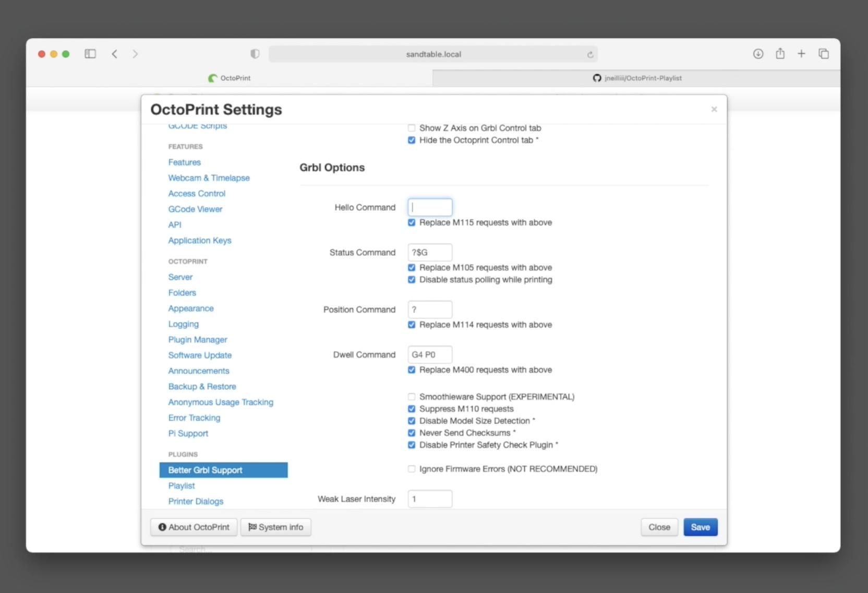Image resolution: width=868 pixels, height=593 pixels.
Task: Uncheck Replace M114 requests with above
Action: tap(412, 325)
